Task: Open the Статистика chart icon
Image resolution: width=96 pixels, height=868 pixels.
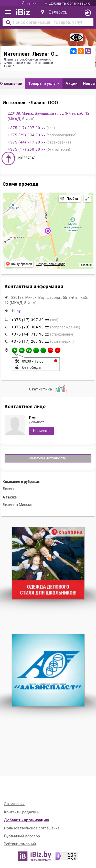Action: [x=61, y=389]
